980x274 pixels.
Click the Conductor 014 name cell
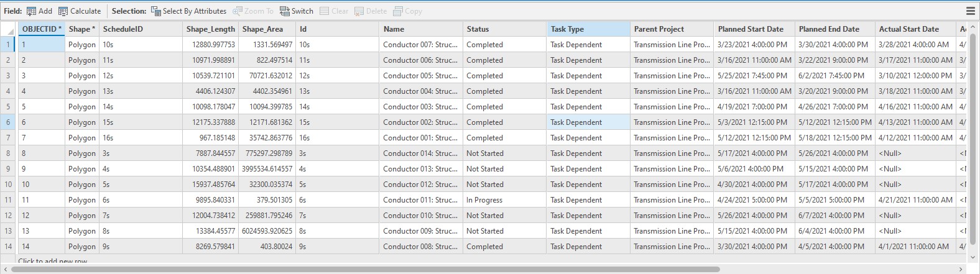click(420, 153)
